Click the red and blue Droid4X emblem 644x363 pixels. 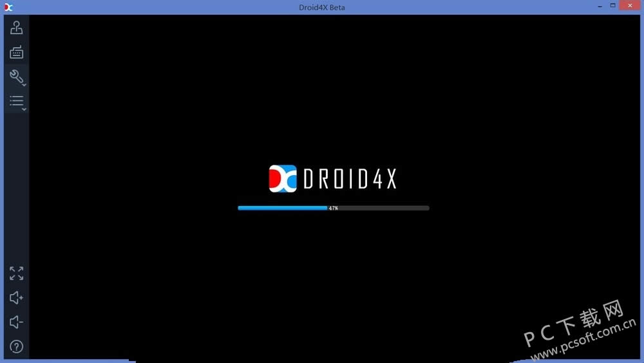click(283, 178)
